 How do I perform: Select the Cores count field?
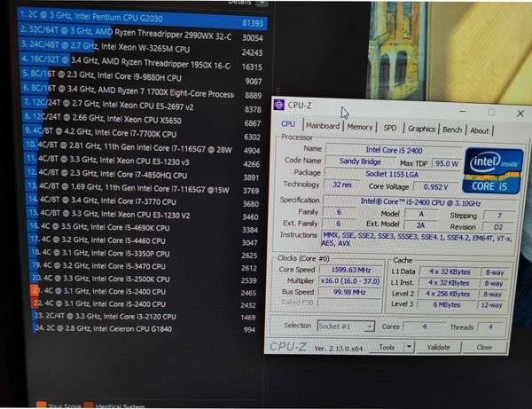click(x=424, y=326)
